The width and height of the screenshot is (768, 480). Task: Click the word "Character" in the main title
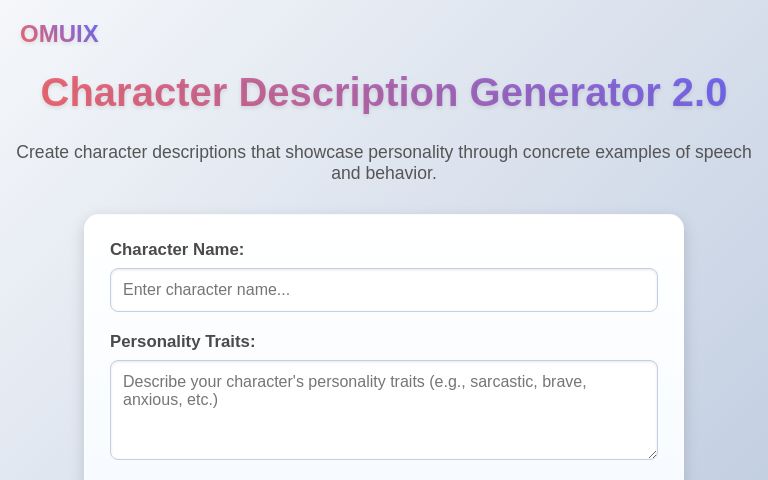(134, 93)
